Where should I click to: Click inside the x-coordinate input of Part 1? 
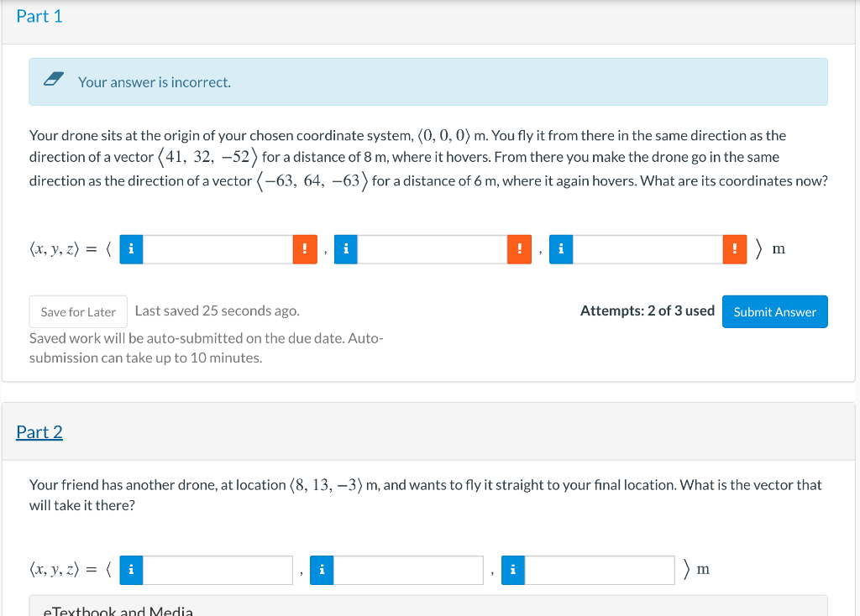[x=218, y=248]
